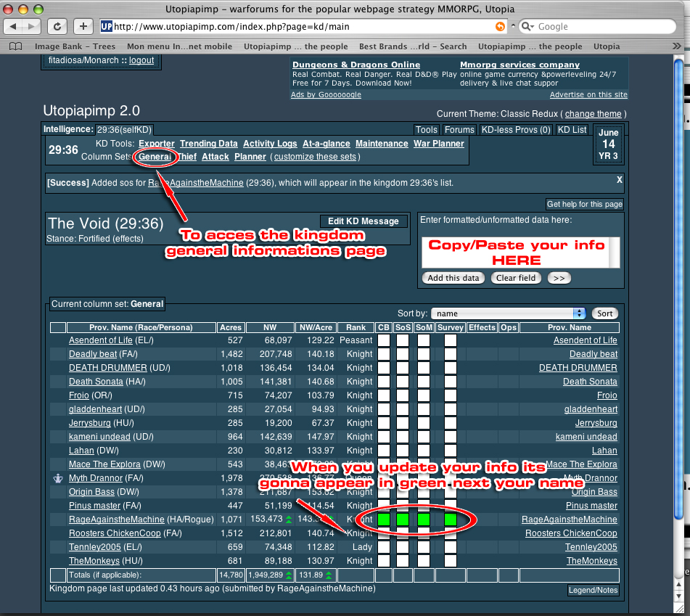Click the green SoS box for RageAgainsttheMachine
This screenshot has height=616, width=690.
(403, 520)
